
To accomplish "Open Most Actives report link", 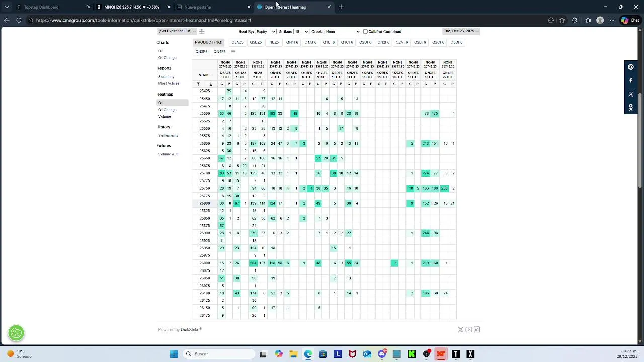I will (169, 83).
